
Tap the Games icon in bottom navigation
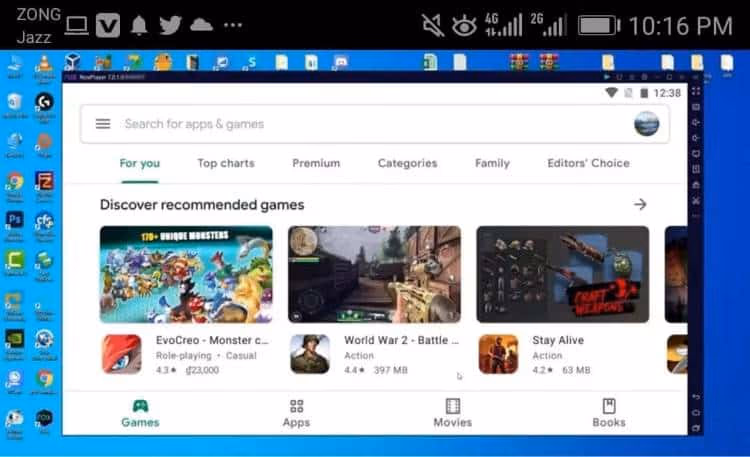[140, 406]
